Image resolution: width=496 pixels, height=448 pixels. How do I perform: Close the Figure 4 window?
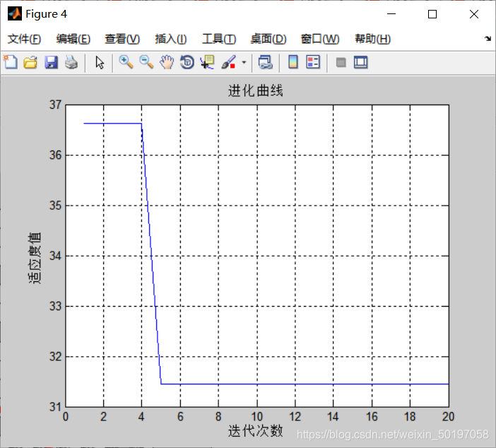click(474, 14)
